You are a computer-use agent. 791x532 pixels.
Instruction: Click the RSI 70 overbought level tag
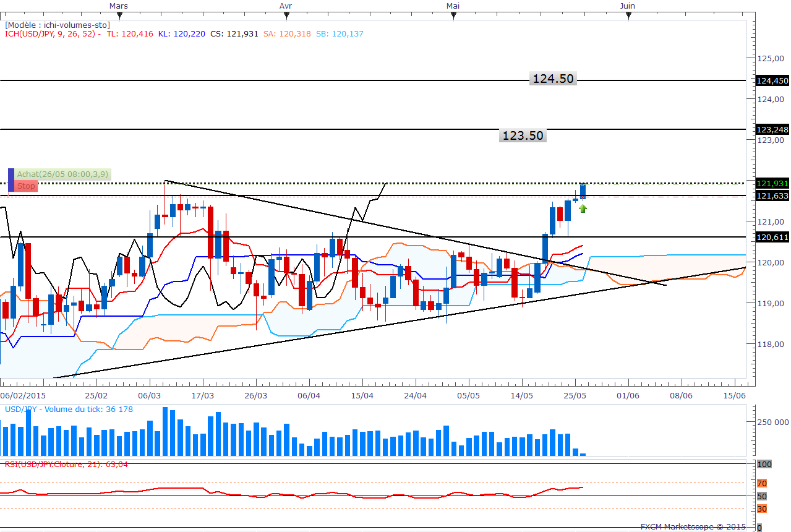(762, 483)
